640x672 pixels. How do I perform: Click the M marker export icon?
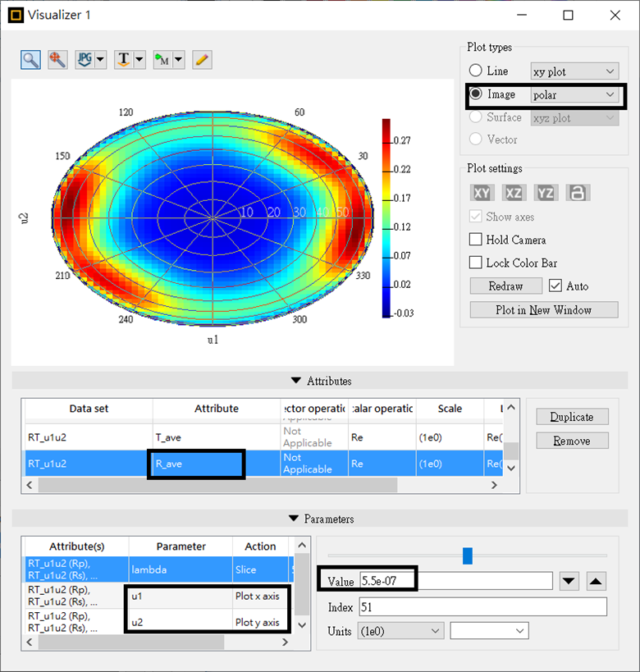162,60
